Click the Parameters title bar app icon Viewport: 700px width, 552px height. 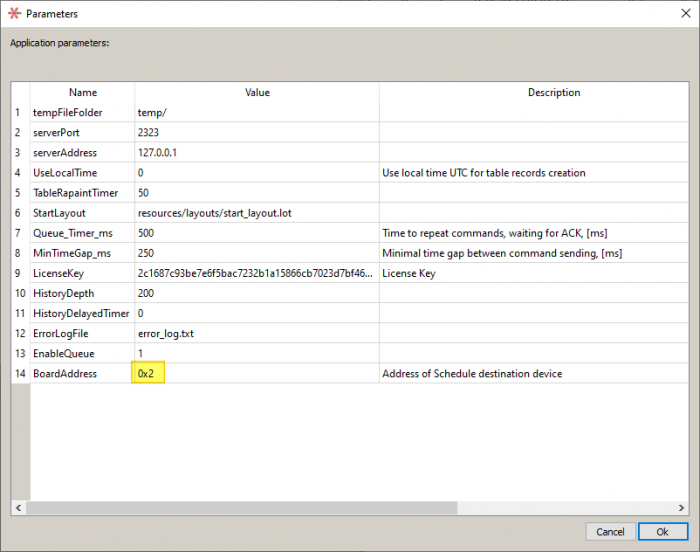point(13,14)
